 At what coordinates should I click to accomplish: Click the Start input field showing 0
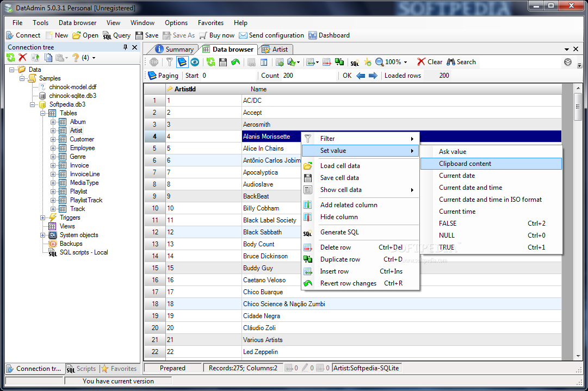pos(228,76)
